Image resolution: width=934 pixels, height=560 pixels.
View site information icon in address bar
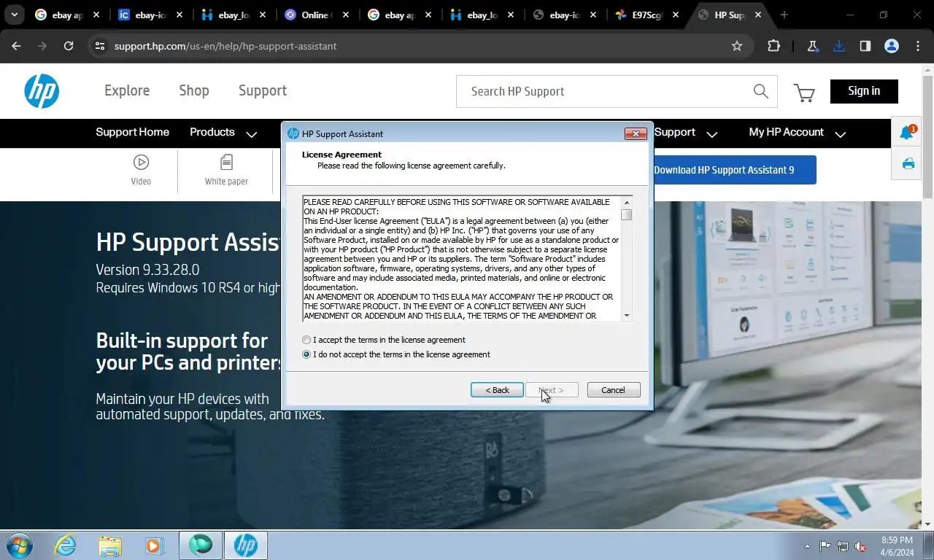(100, 46)
